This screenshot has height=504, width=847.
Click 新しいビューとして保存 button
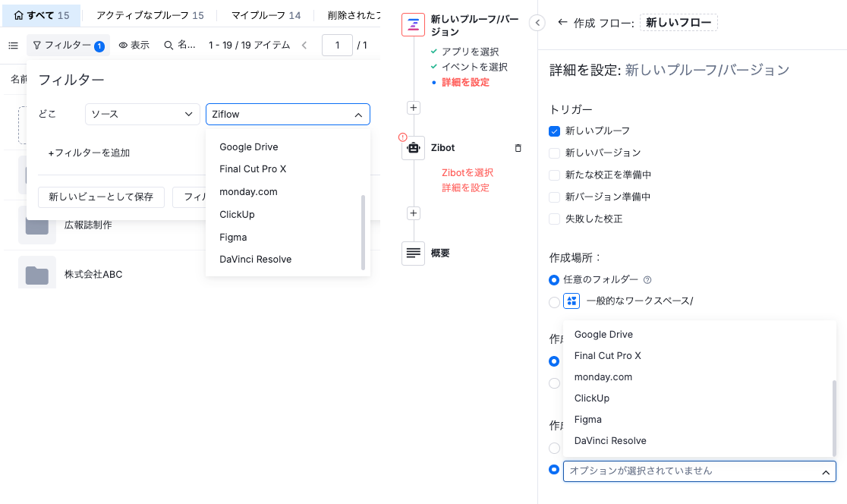click(101, 197)
